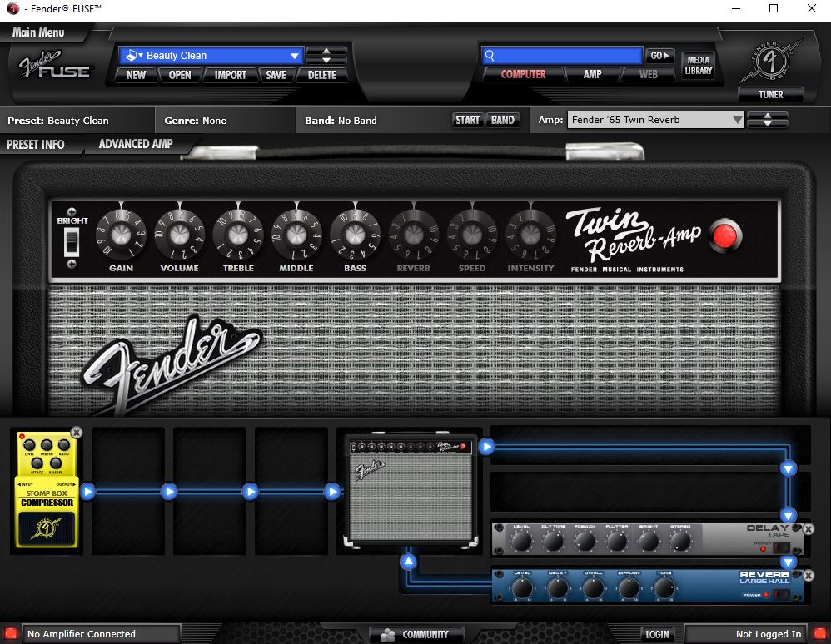Click the preset up/down stepper arrows

(326, 56)
